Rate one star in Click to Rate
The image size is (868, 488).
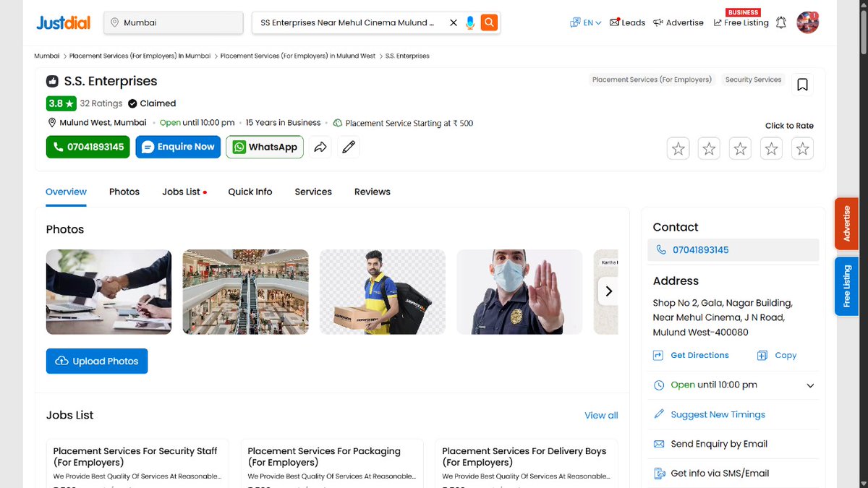(x=678, y=148)
